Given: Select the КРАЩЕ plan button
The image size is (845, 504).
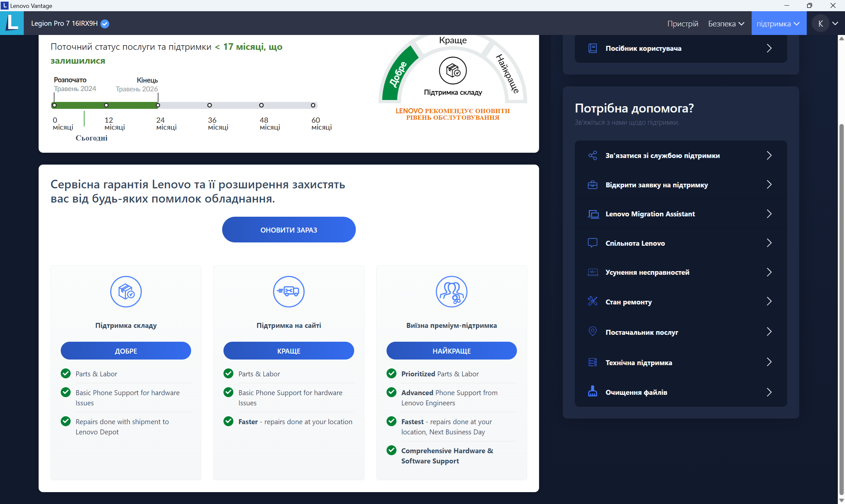Looking at the screenshot, I should [x=288, y=351].
